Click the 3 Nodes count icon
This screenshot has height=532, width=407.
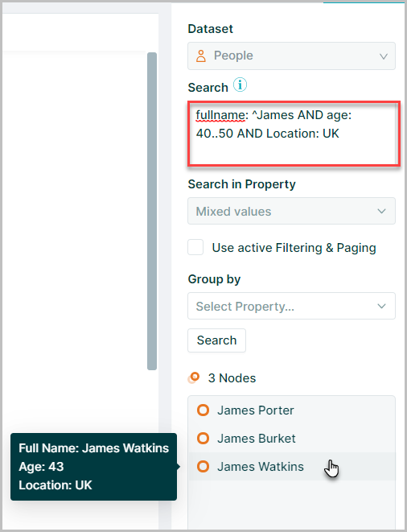click(194, 377)
